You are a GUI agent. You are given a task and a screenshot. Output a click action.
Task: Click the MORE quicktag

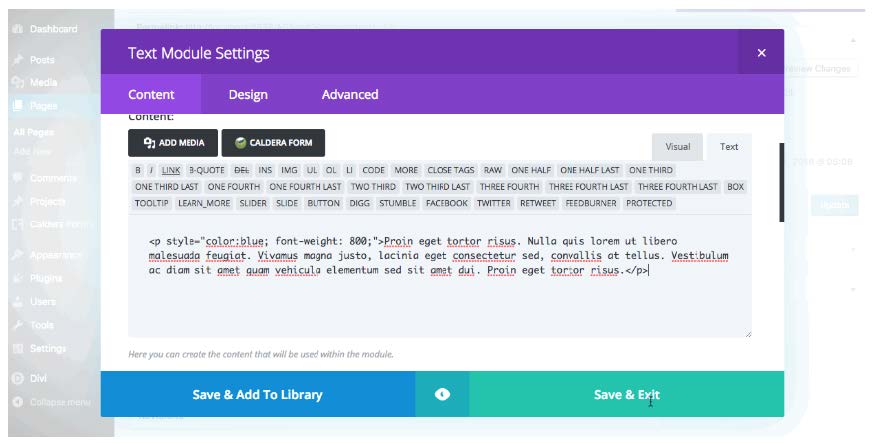406,170
